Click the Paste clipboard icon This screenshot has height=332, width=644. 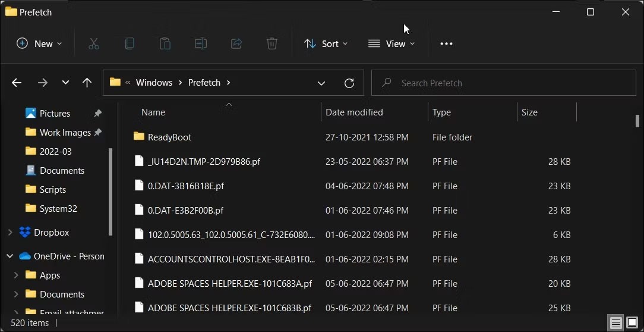[165, 43]
